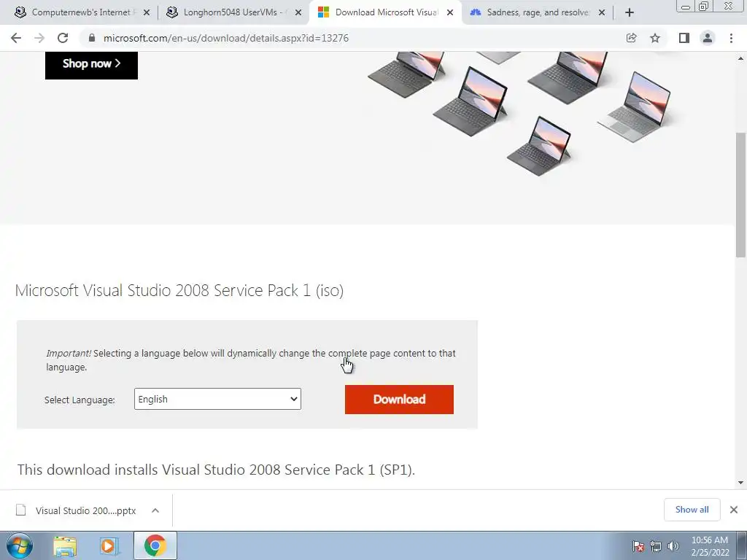Click the page vertical scrollbar thumb
Viewport: 747px width, 560px height.
(740, 195)
